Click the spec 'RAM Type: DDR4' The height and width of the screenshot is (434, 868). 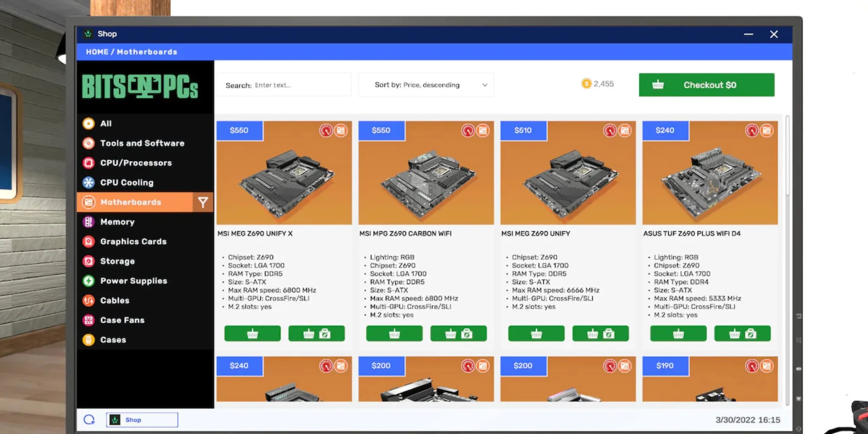pyautogui.click(x=681, y=282)
